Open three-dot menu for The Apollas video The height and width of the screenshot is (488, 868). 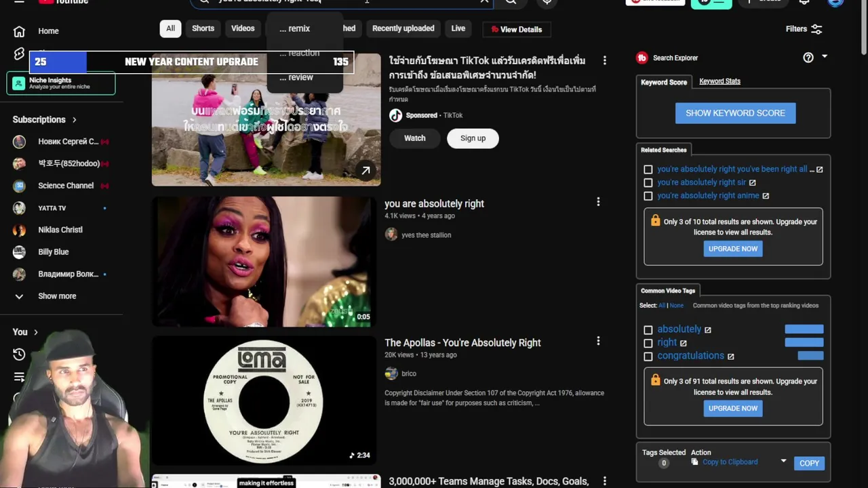tap(598, 341)
